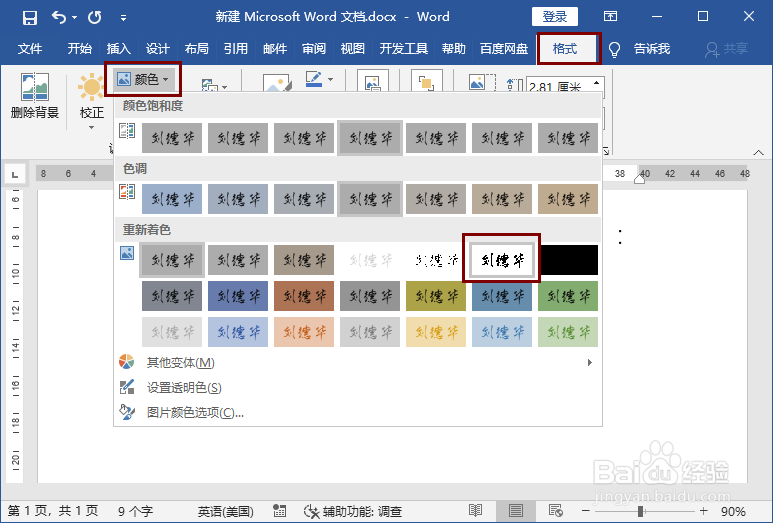Select the first saturation thumbnail
The image size is (773, 523).
coord(172,138)
